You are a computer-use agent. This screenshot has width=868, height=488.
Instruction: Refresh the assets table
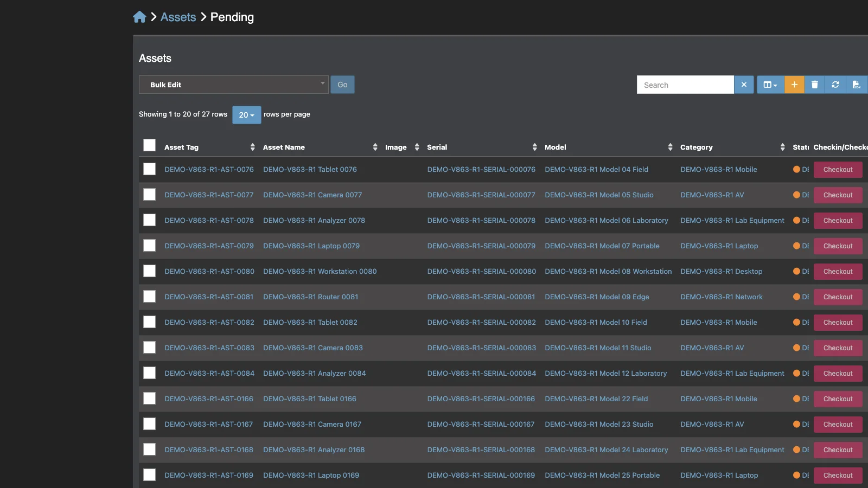(835, 85)
